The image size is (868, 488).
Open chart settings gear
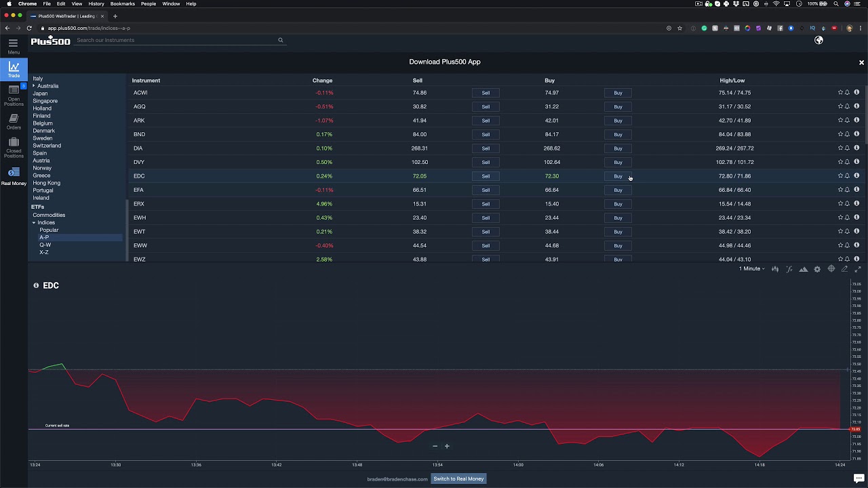[x=817, y=269]
